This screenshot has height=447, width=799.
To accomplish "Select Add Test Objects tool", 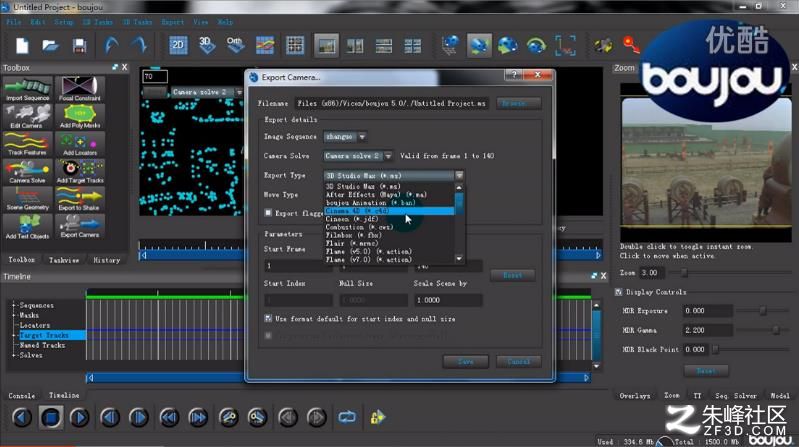I will coord(28,227).
